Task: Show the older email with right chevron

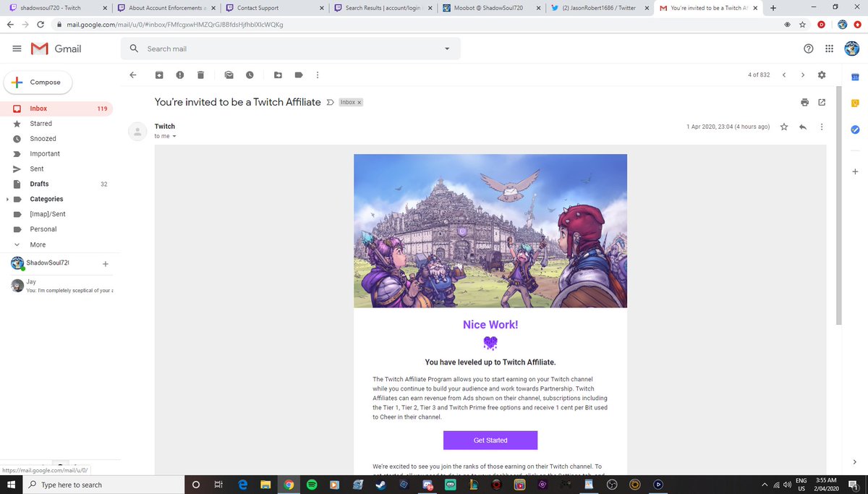Action: click(802, 74)
